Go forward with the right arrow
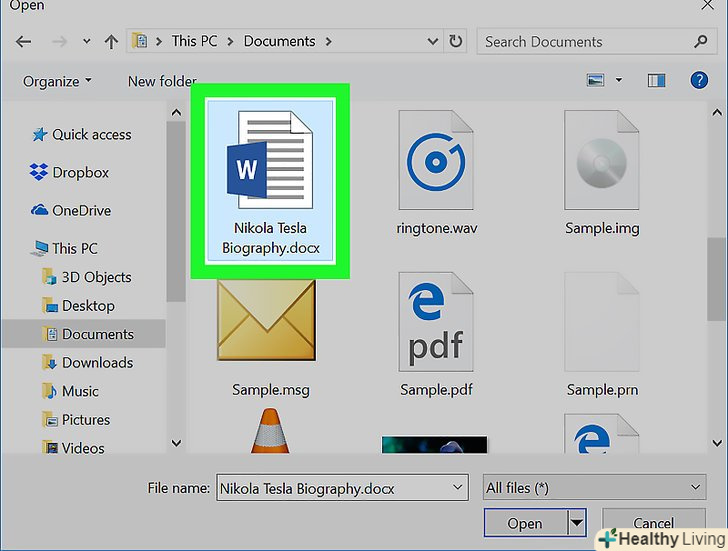Image resolution: width=728 pixels, height=551 pixels. click(59, 42)
